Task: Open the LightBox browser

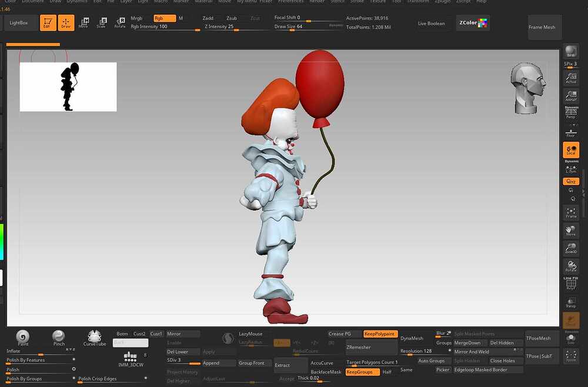Action: tap(19, 23)
